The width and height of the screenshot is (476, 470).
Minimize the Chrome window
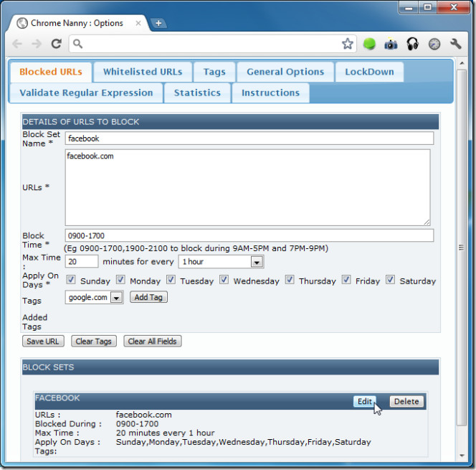(409, 7)
